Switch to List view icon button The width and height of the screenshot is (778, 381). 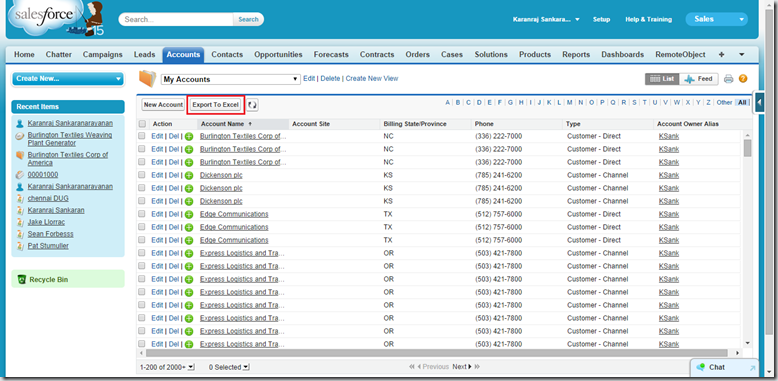662,79
